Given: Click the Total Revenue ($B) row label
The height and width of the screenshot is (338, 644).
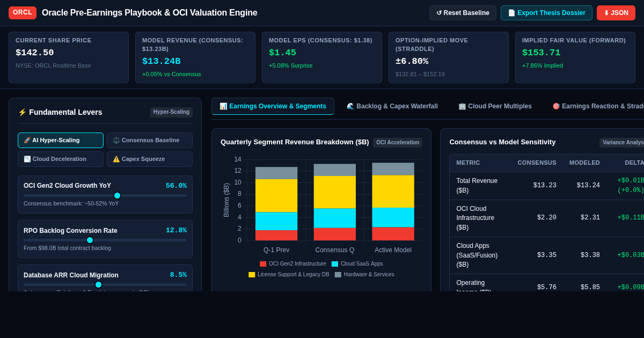Looking at the screenshot, I should tap(477, 186).
